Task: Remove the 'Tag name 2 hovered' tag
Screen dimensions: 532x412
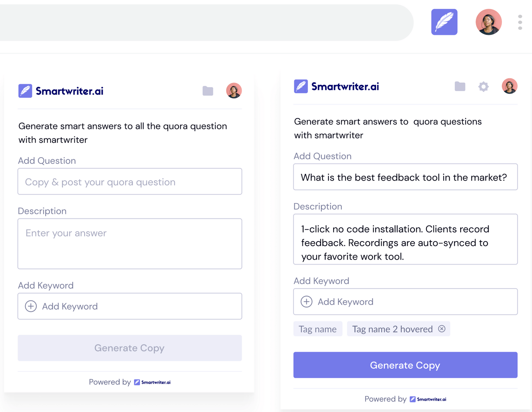Action: click(442, 329)
